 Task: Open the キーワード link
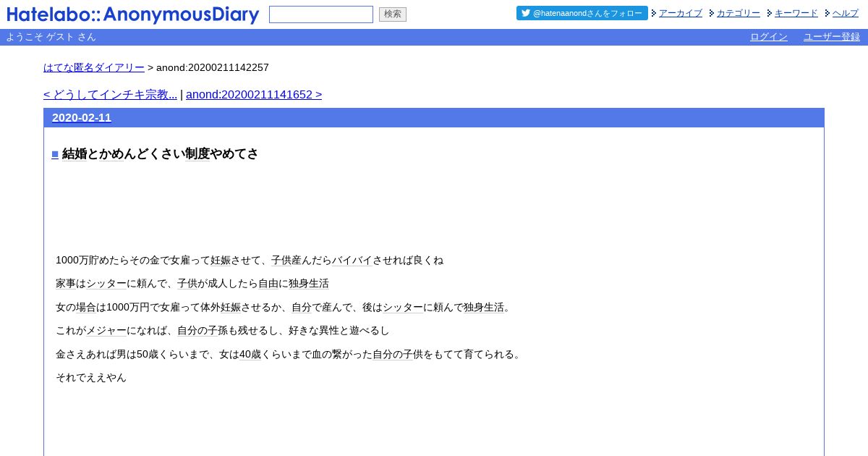pos(796,13)
